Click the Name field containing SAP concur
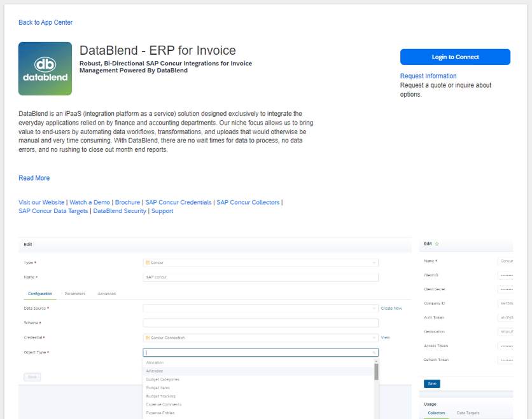Screen dimensions: 532x419 260,277
